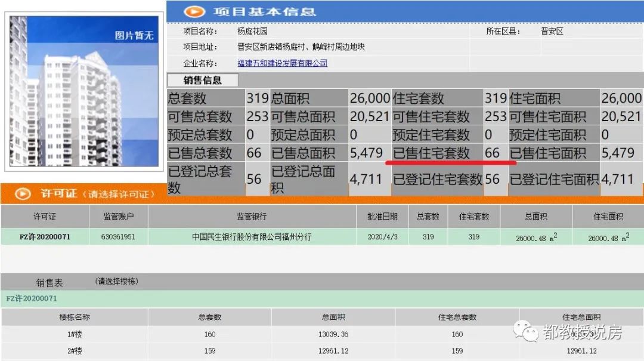Click the 已售总套数 value 66
The image size is (644, 361).
point(254,153)
